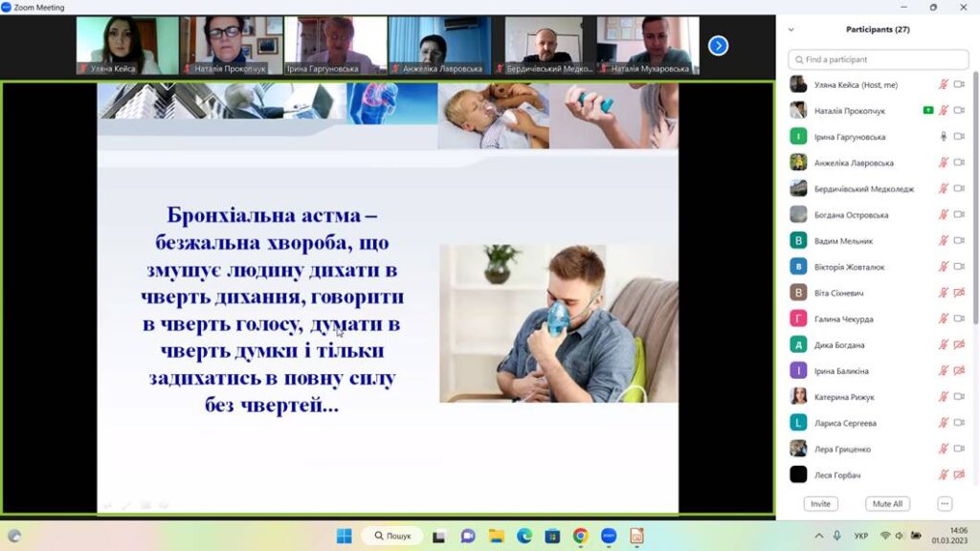Click the muted mic icon for Вадим Мельник

(x=944, y=241)
